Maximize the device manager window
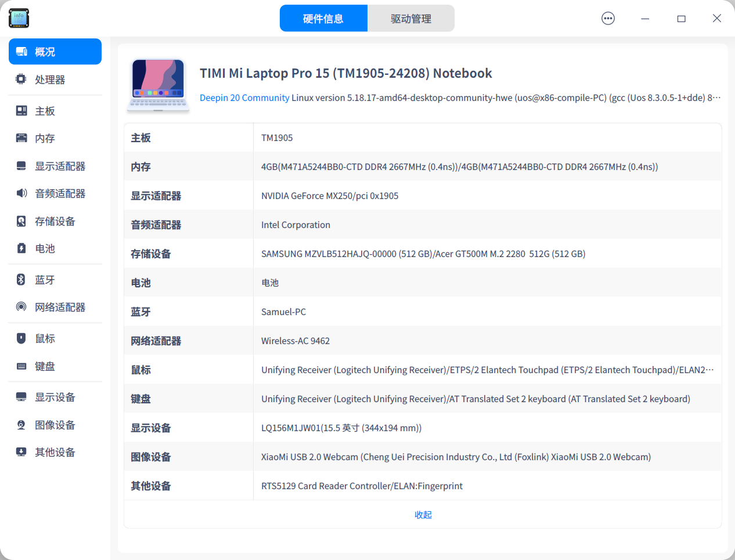The width and height of the screenshot is (735, 560). (682, 19)
